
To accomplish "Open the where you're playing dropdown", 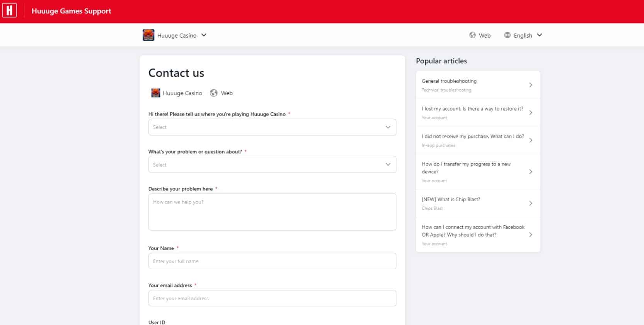I will coord(272,127).
